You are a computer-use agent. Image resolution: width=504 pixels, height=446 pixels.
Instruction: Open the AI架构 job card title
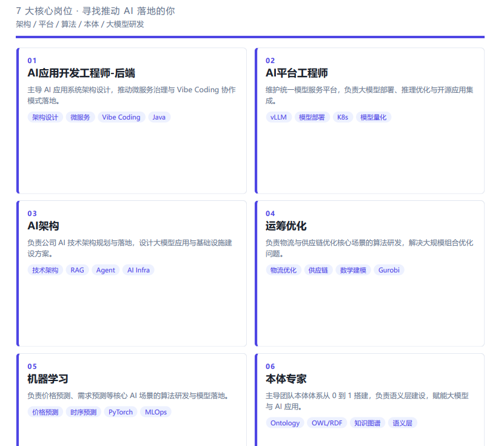[x=43, y=226]
